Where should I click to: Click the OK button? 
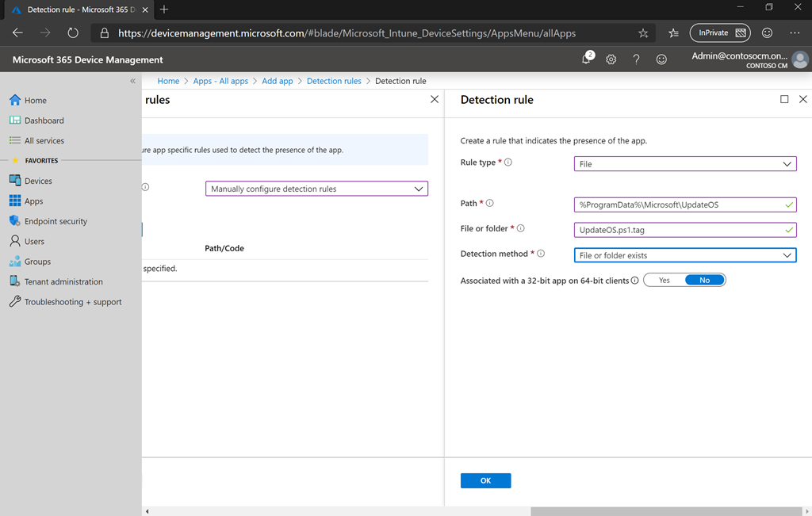click(485, 480)
